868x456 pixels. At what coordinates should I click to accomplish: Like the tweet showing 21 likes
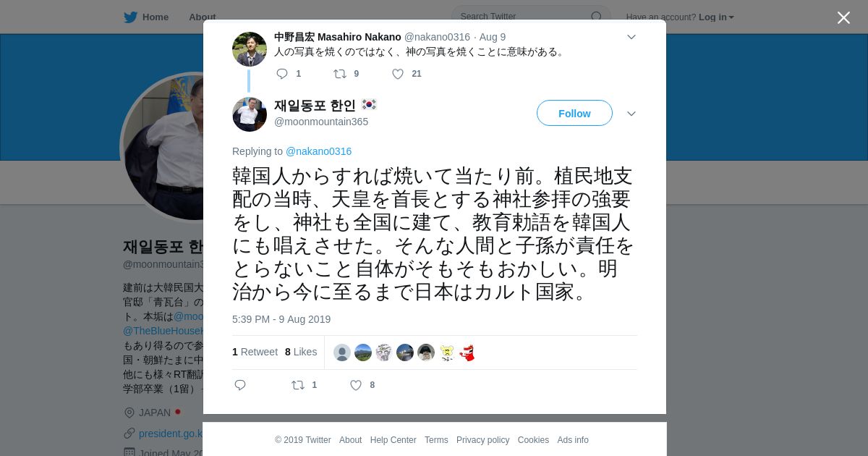tap(398, 74)
